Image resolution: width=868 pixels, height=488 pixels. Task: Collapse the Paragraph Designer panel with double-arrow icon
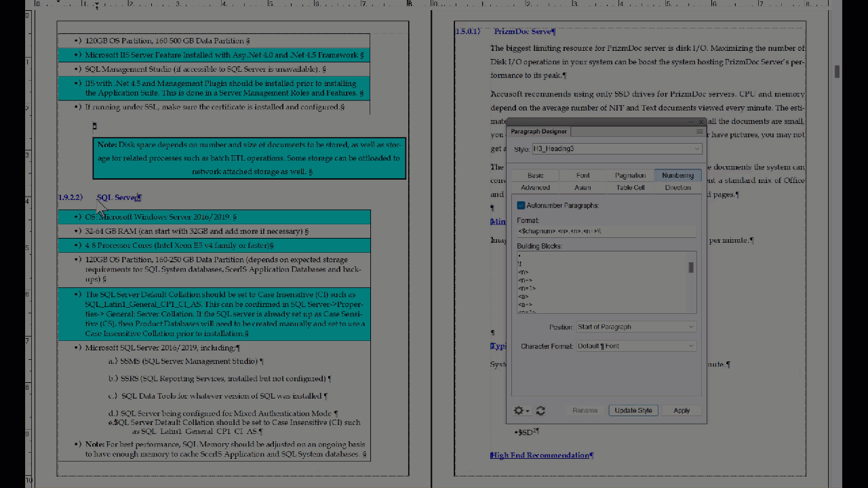tap(692, 122)
